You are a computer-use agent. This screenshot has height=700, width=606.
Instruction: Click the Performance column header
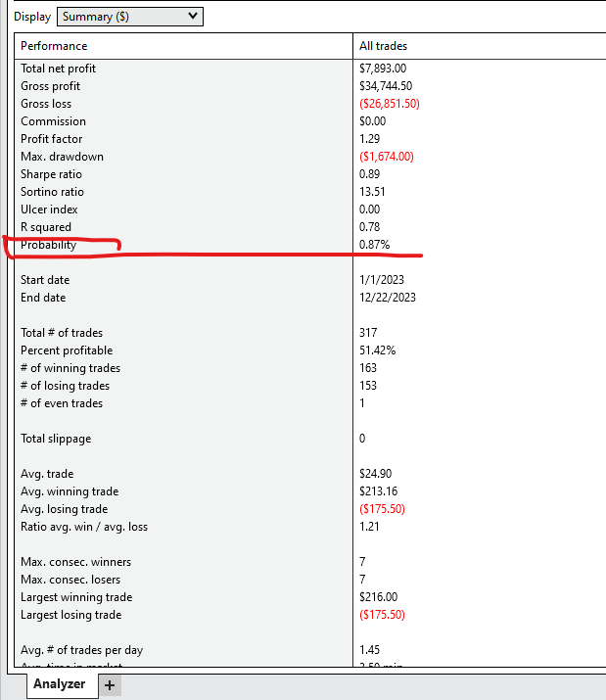54,46
